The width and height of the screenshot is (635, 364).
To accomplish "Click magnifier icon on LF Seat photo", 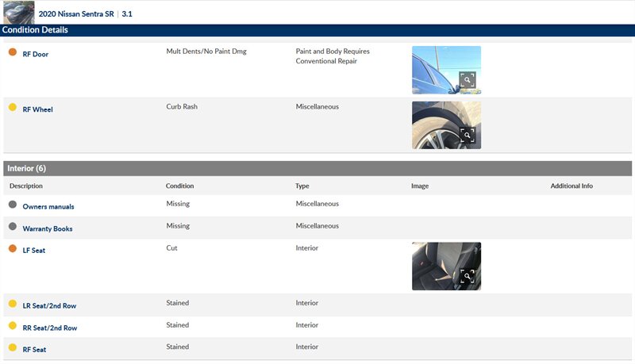I will pos(468,276).
